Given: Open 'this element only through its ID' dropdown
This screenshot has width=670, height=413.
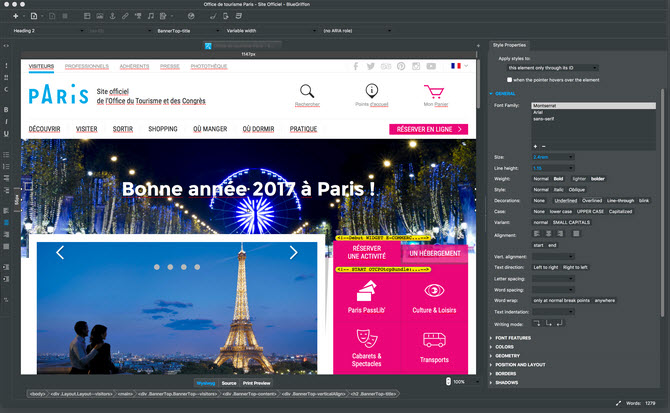Looking at the screenshot, I should [x=552, y=68].
